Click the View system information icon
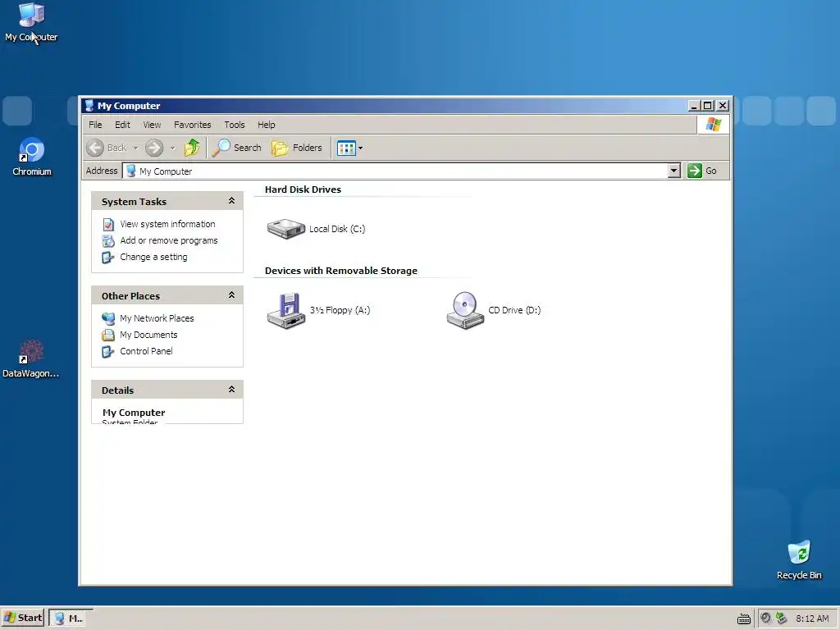Image resolution: width=840 pixels, height=630 pixels. coord(108,225)
